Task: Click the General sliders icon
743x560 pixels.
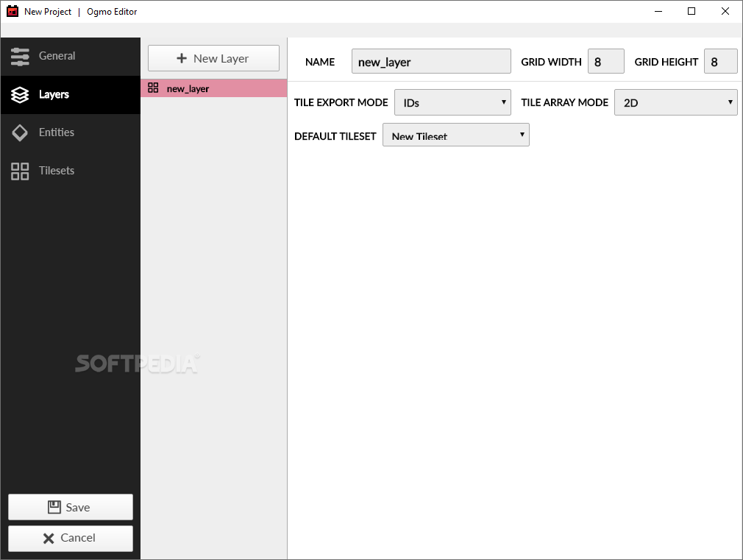Action: 20,57
